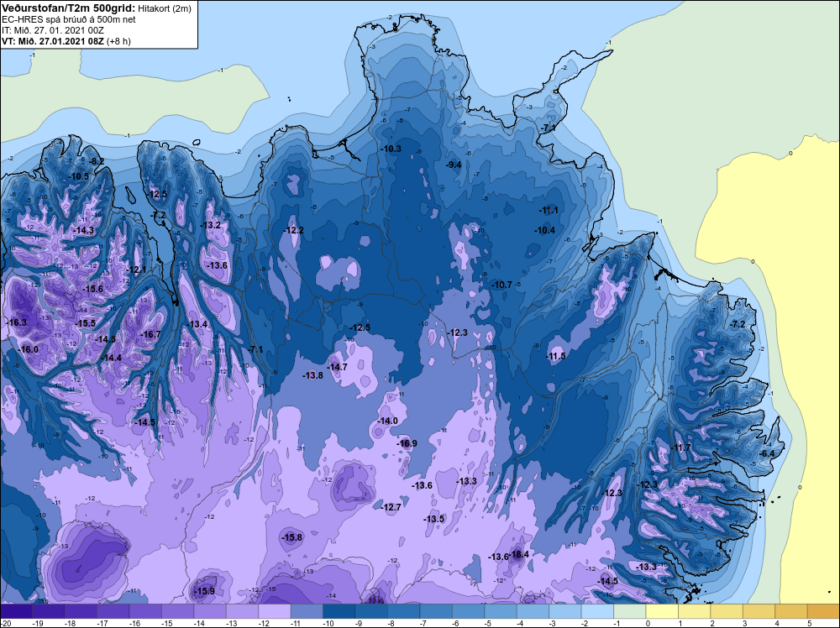Click the initial time line 'IT: Mið. 27. 01. 2021 00Z'

pos(53,30)
